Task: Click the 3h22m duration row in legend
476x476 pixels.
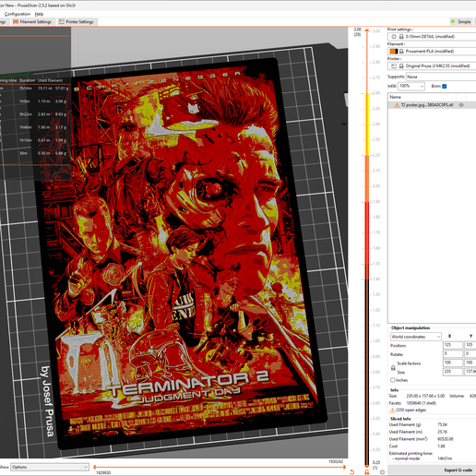Action: coord(35,114)
